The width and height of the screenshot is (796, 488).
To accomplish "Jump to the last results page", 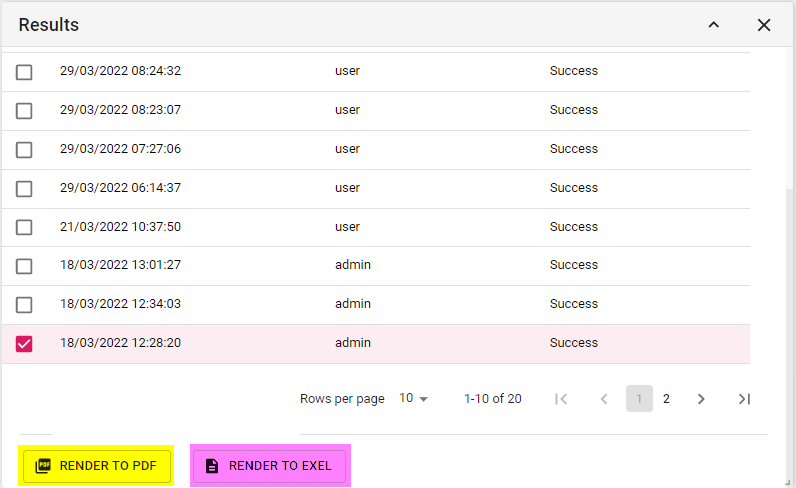I will [744, 399].
